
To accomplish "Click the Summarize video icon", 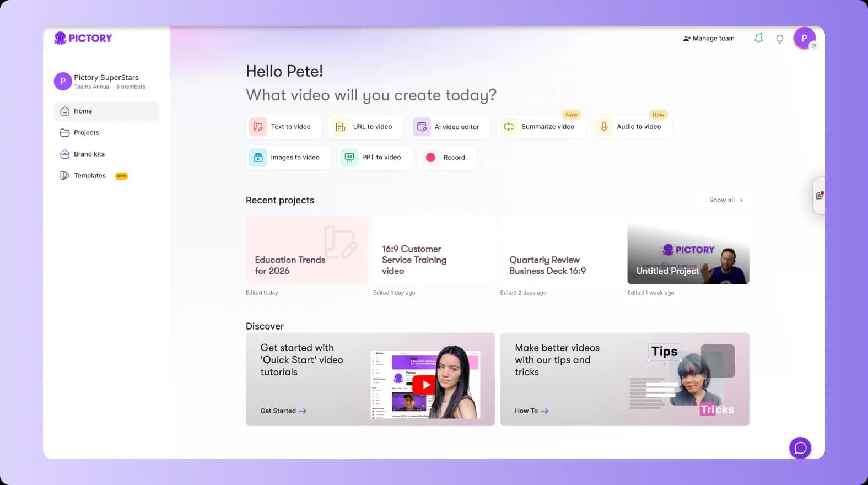I will click(x=509, y=127).
